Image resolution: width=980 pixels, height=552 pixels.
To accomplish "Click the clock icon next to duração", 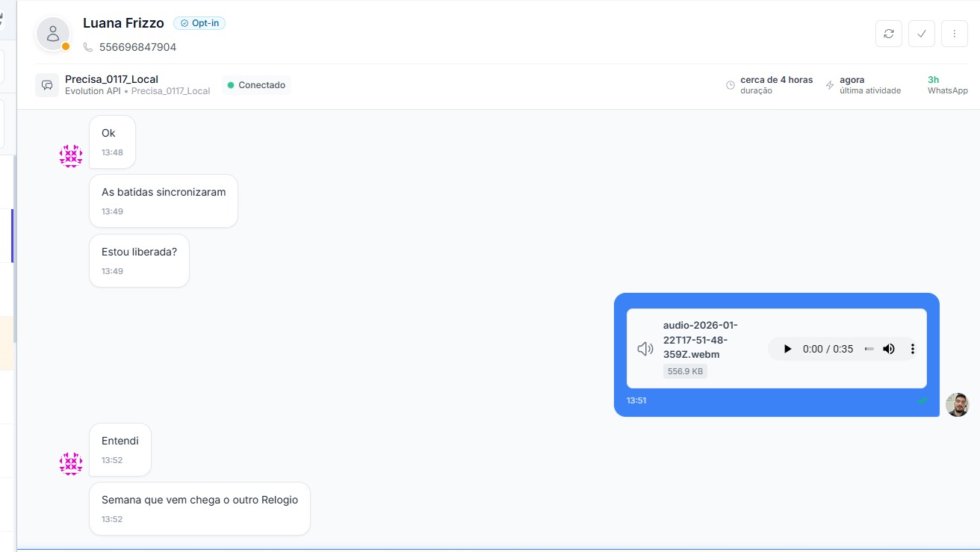I will coord(731,85).
